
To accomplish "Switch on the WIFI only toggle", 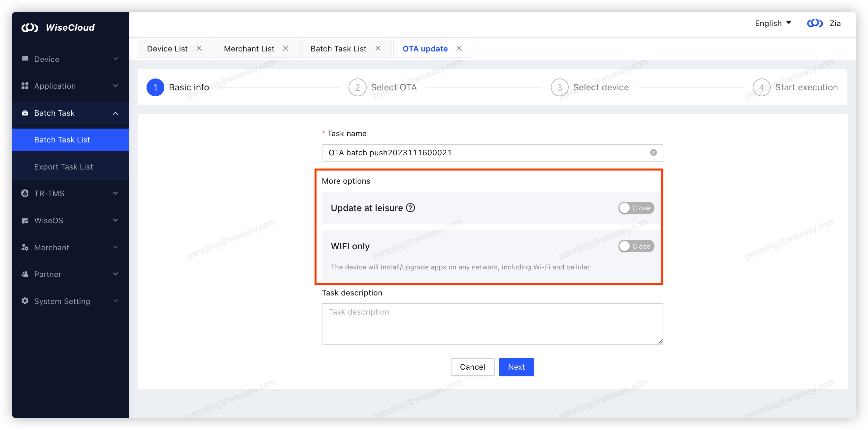I will point(636,246).
